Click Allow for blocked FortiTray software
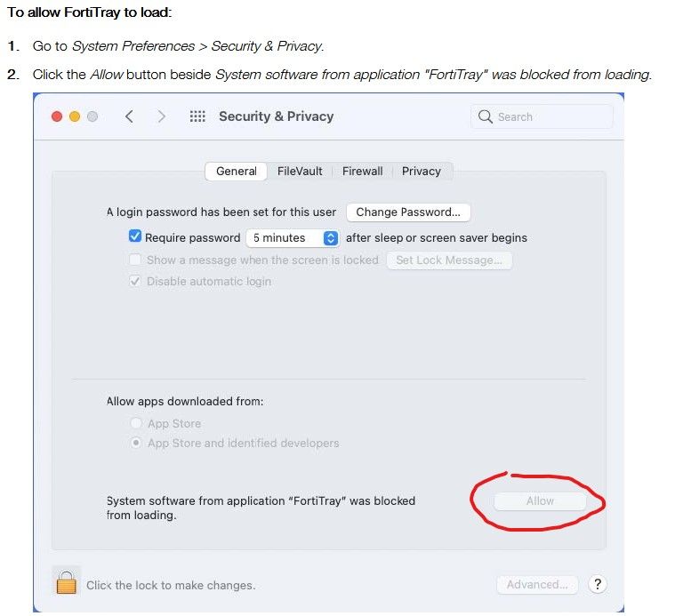Viewport: 675px width, 616px height. coord(540,501)
